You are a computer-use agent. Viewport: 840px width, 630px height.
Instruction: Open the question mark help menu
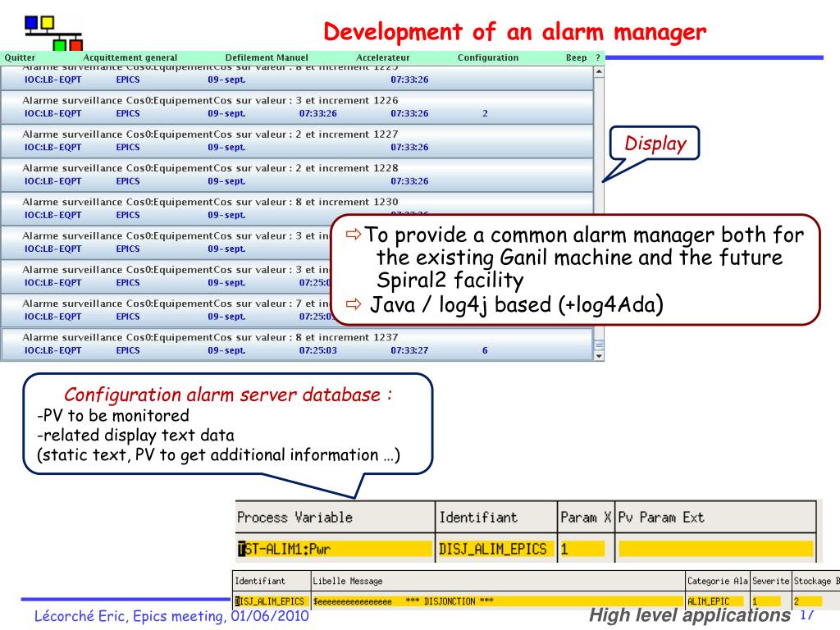pos(598,57)
